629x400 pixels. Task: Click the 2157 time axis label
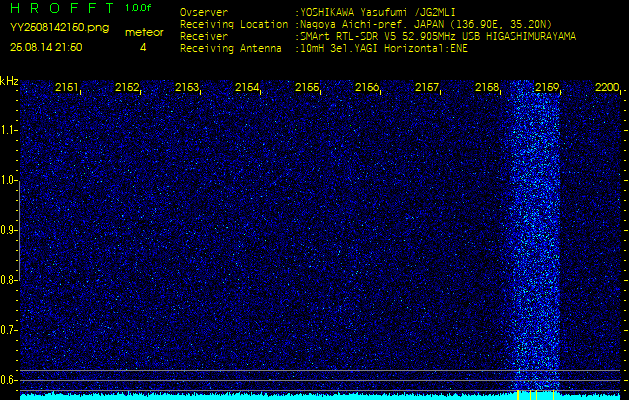[426, 87]
